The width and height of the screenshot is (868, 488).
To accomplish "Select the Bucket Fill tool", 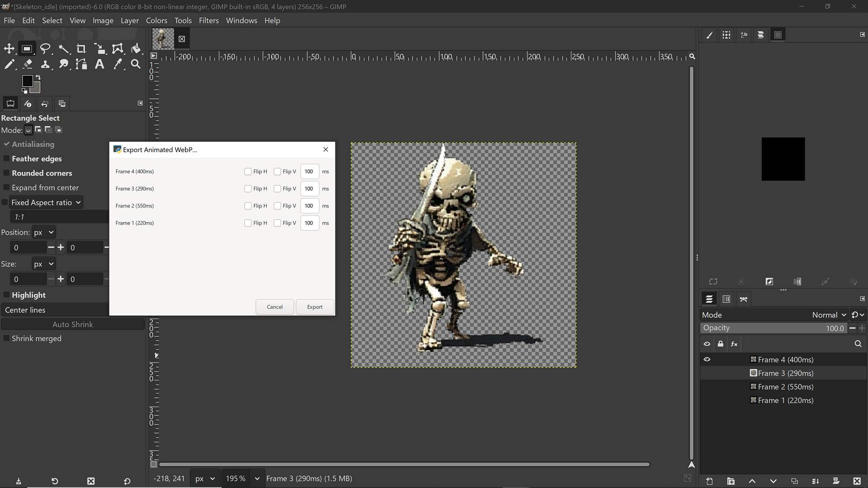I will 136,49.
